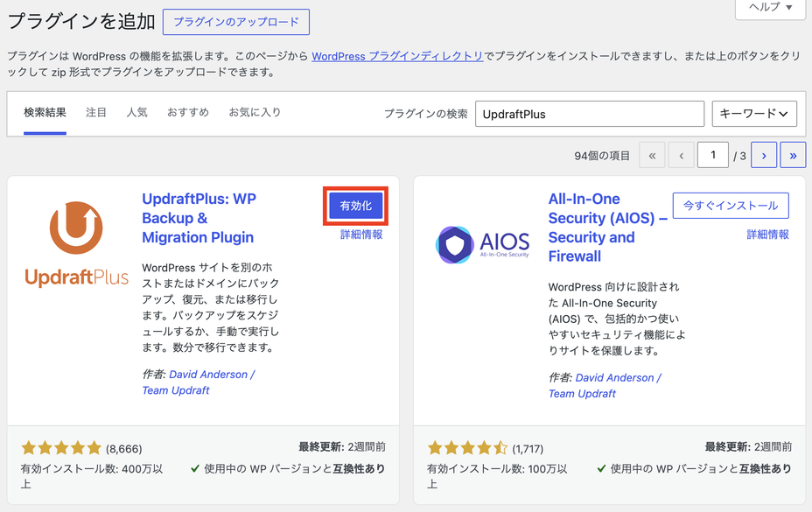Click 有効インストール数: 100万以上 text
This screenshot has height=512, width=812.
[497, 476]
